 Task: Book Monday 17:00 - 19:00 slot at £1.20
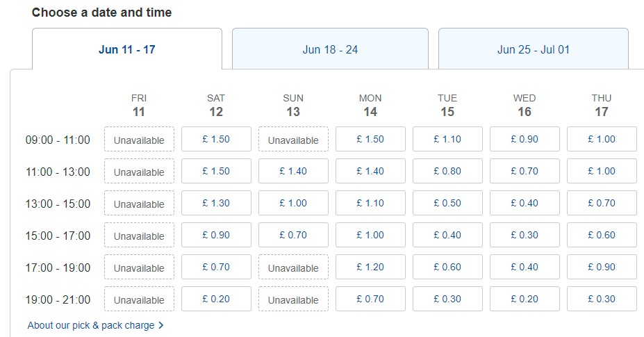(370, 267)
